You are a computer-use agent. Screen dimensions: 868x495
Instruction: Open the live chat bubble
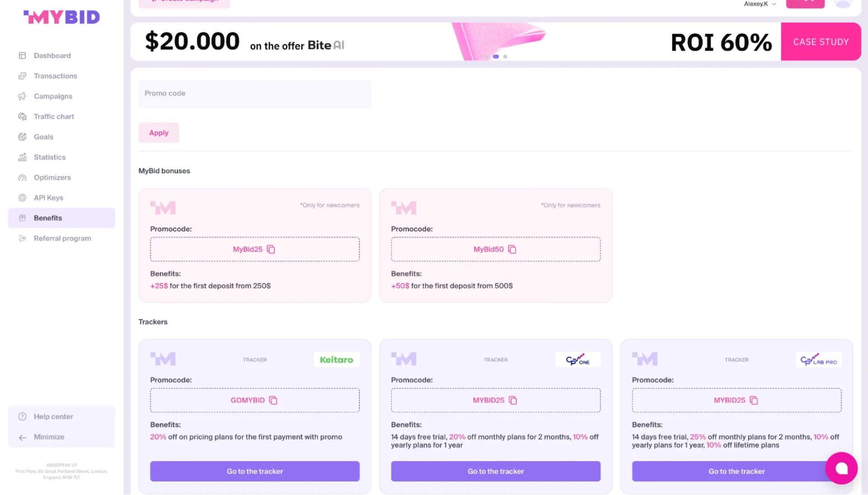tap(841, 468)
